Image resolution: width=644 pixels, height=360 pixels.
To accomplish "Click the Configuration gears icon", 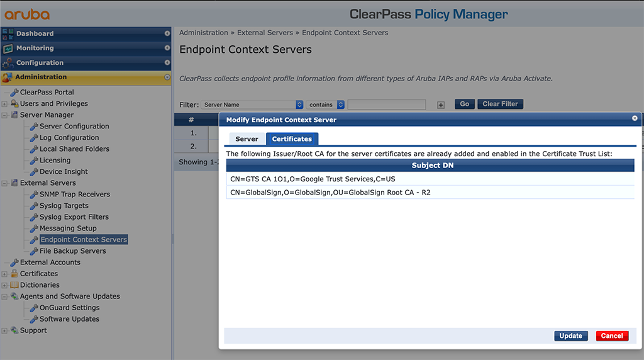I will pos(8,63).
